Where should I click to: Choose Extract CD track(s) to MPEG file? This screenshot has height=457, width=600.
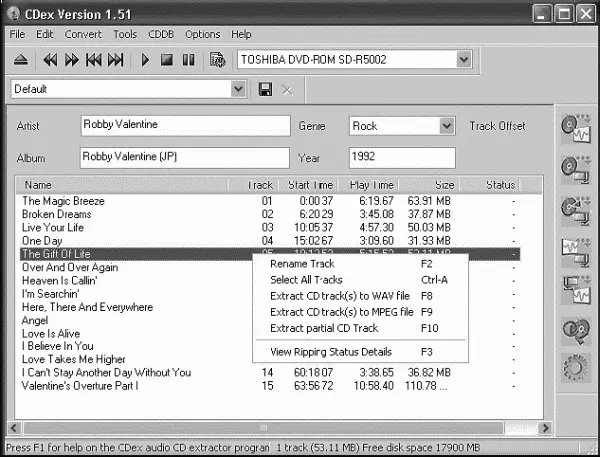tap(360, 312)
